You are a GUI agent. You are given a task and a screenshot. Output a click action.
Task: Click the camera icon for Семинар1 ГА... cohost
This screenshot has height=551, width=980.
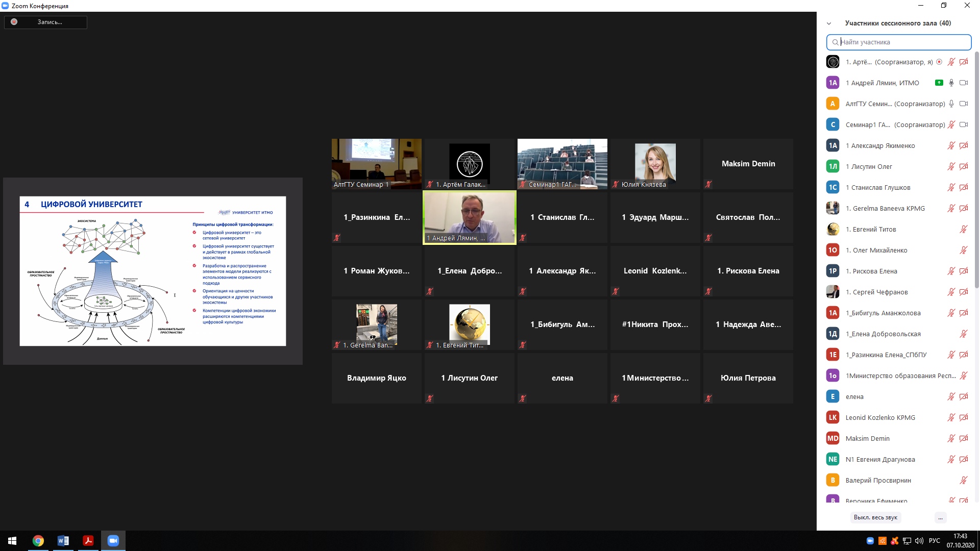pos(964,124)
